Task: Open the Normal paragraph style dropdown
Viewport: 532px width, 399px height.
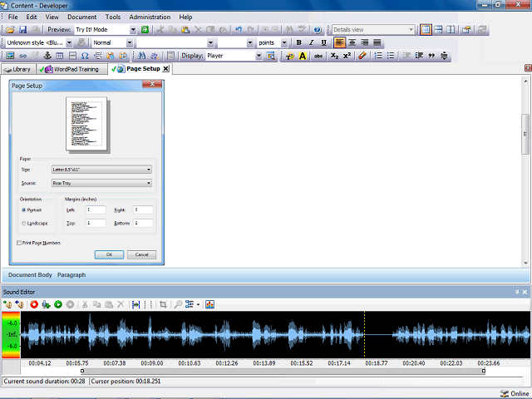Action: (x=130, y=42)
